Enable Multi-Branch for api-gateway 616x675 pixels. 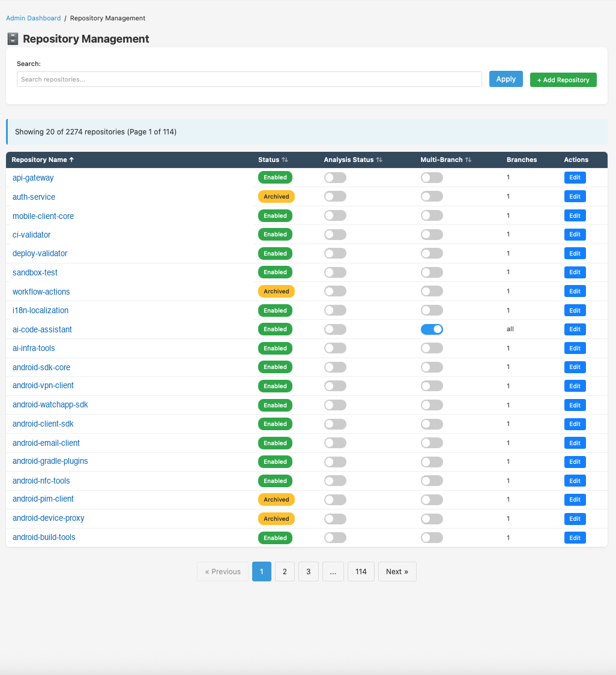[x=432, y=178]
